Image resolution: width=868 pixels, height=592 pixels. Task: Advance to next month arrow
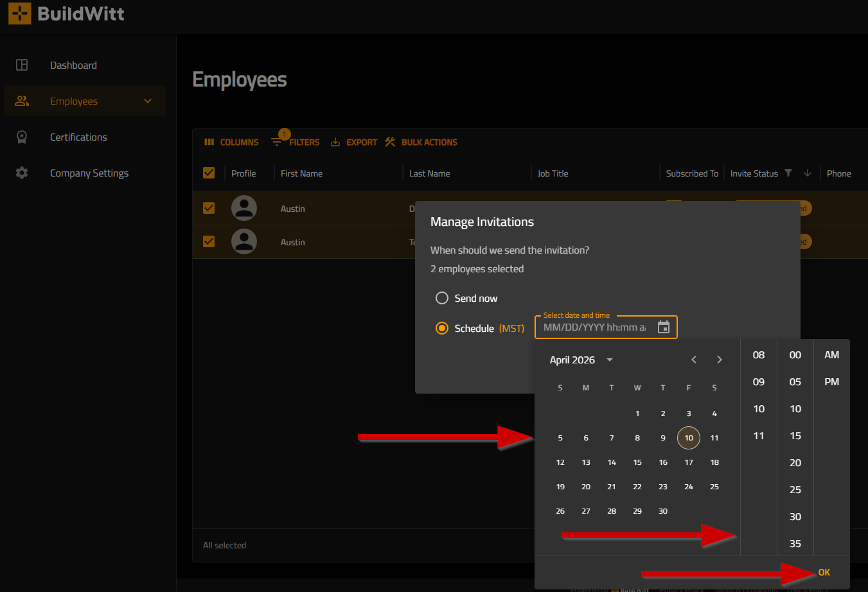point(720,360)
